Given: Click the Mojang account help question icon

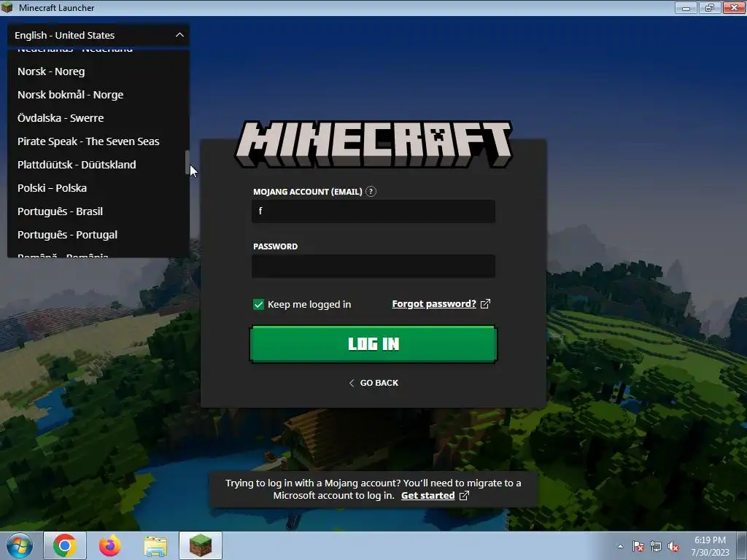Looking at the screenshot, I should (x=371, y=192).
